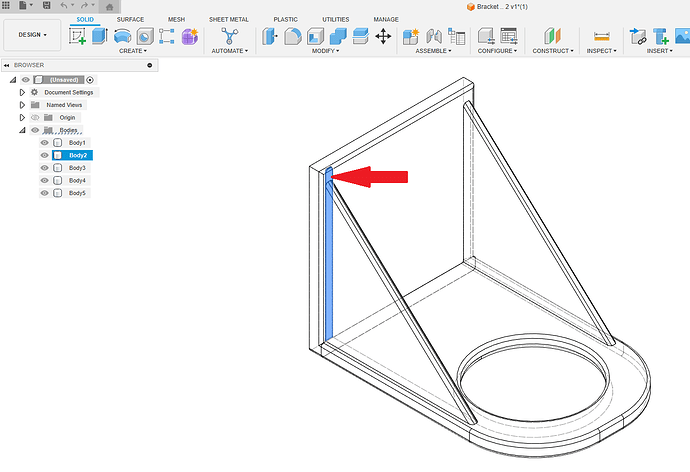Select the Fillet tool
Image resolution: width=690 pixels, height=472 pixels.
click(x=293, y=36)
